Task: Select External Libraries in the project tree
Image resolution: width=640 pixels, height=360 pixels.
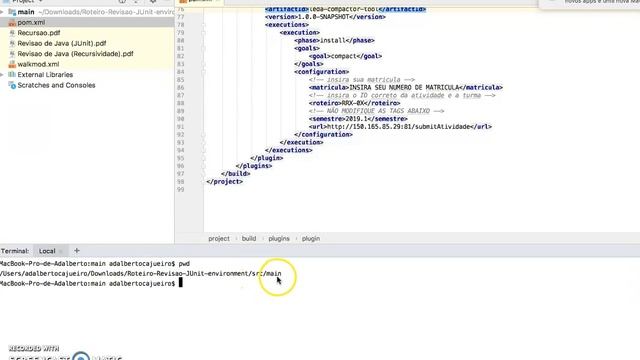Action: (x=45, y=75)
